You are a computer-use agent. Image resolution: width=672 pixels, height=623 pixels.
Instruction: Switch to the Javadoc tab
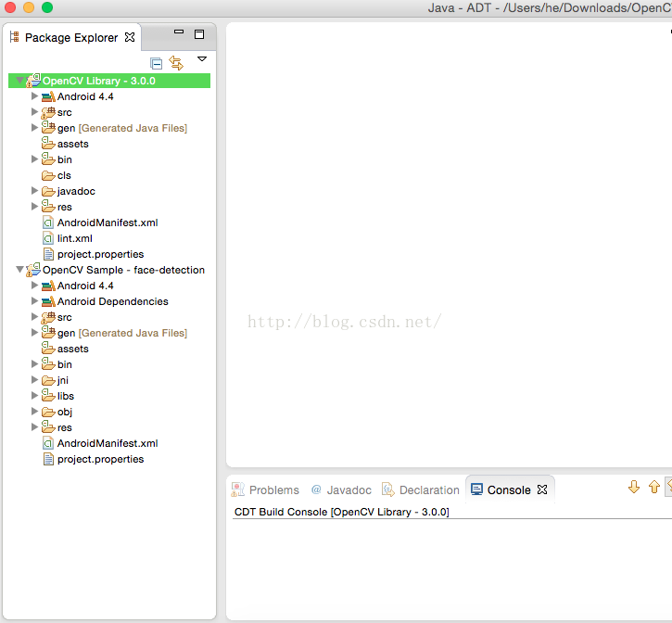342,489
